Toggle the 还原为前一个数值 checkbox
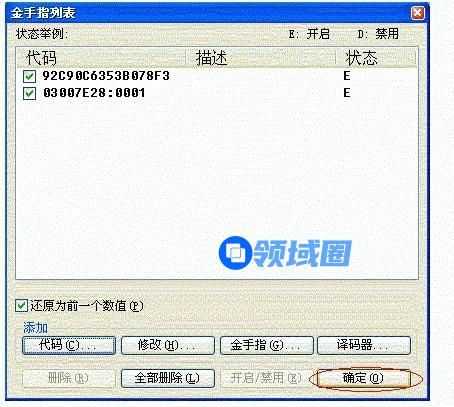 tap(21, 305)
